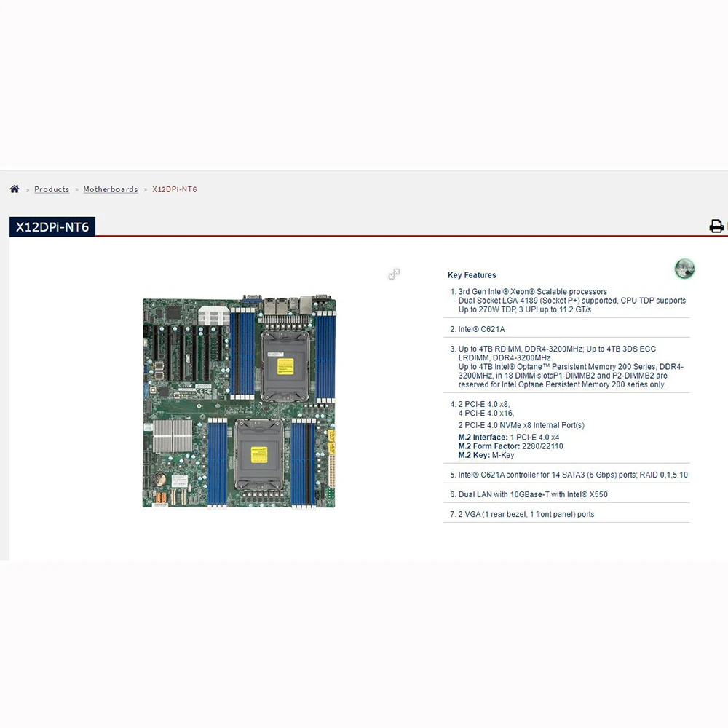The height and width of the screenshot is (728, 728).
Task: Click the X12DPi-NT6 title tab
Action: (52, 226)
